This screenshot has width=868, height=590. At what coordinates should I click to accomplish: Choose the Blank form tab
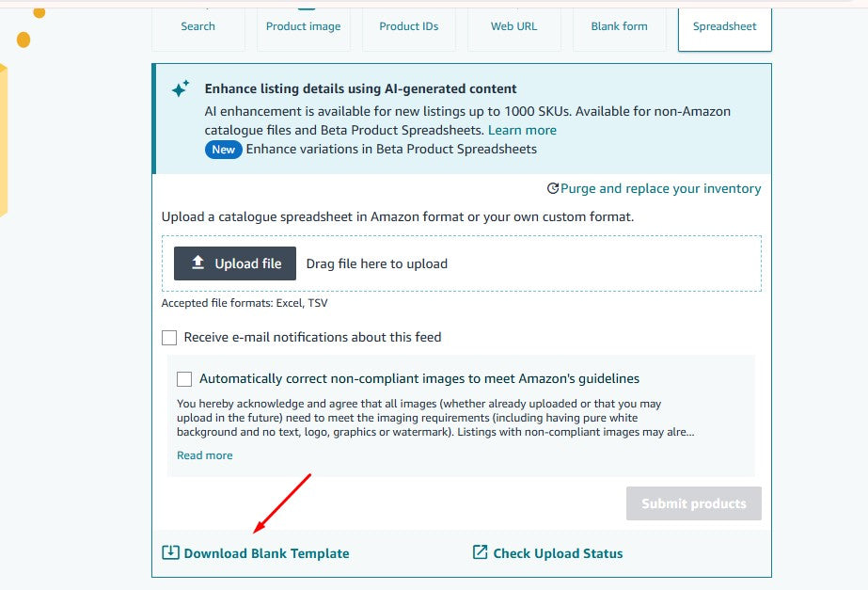click(x=619, y=26)
